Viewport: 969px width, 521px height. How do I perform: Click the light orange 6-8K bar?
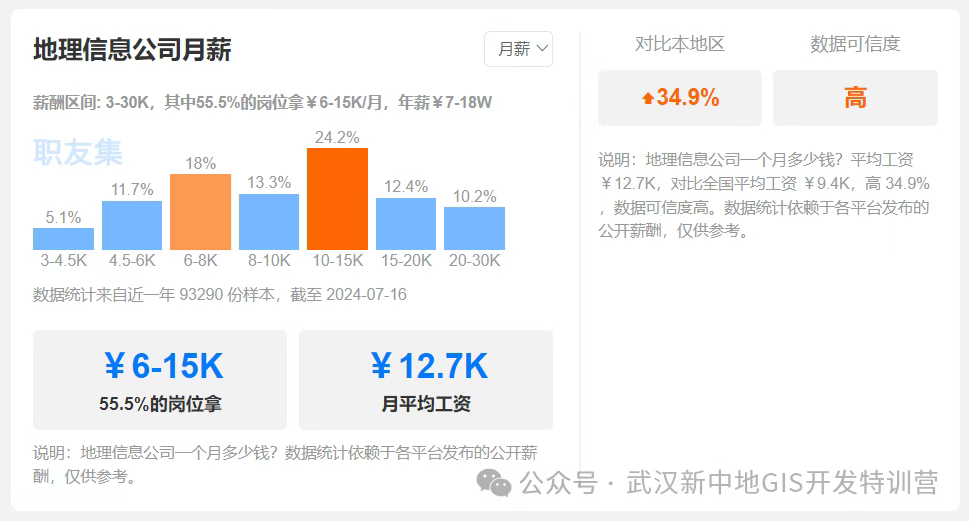tap(200, 212)
